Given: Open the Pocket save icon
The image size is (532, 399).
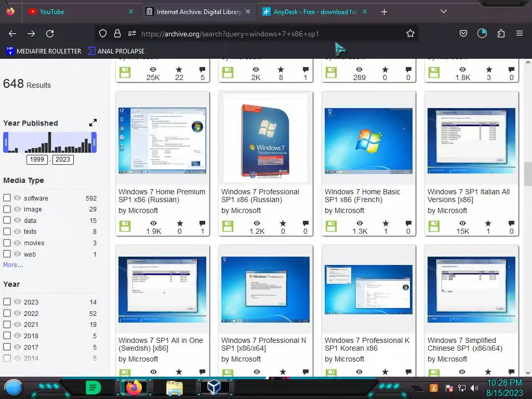Looking at the screenshot, I should click(x=463, y=33).
